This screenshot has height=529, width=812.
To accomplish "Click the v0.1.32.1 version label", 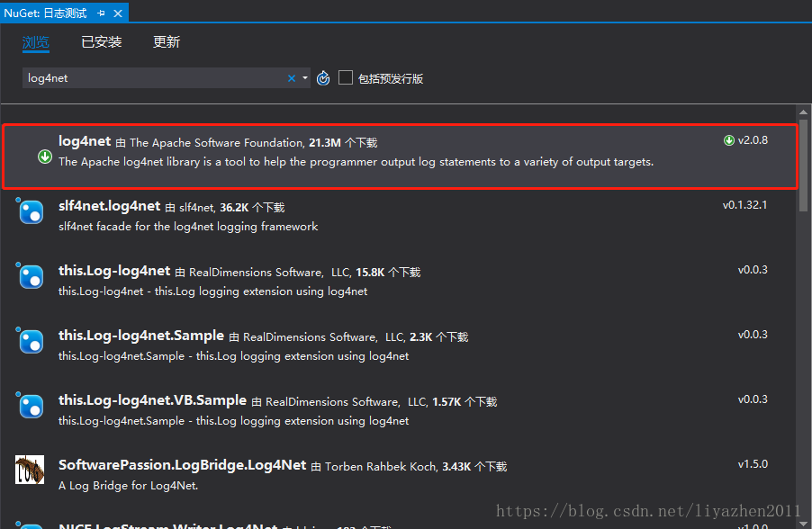I will click(x=744, y=205).
